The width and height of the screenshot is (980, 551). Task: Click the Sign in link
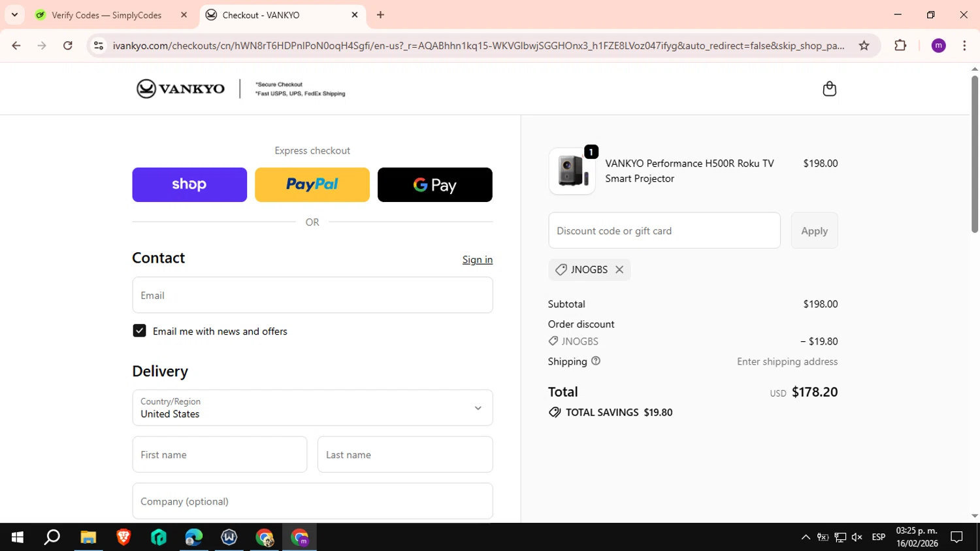pos(478,259)
